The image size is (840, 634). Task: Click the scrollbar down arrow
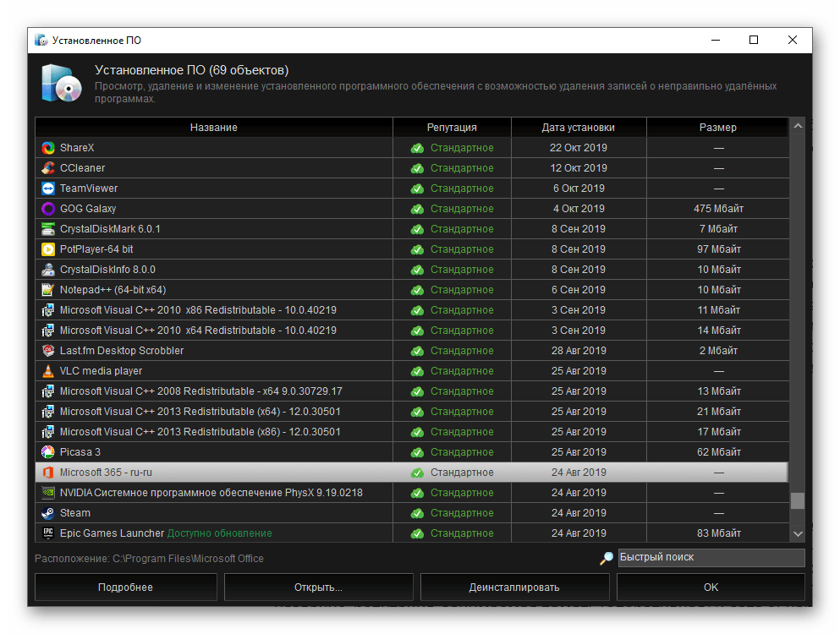coord(798,534)
